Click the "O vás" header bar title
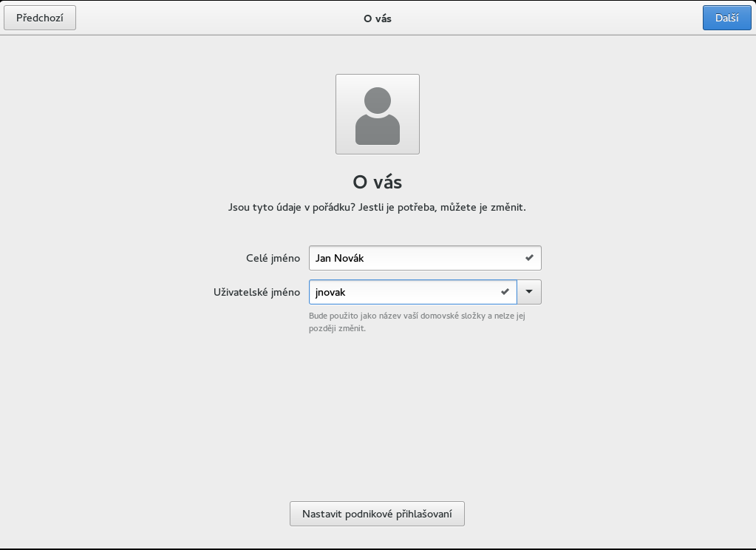The image size is (756, 550). pos(377,18)
